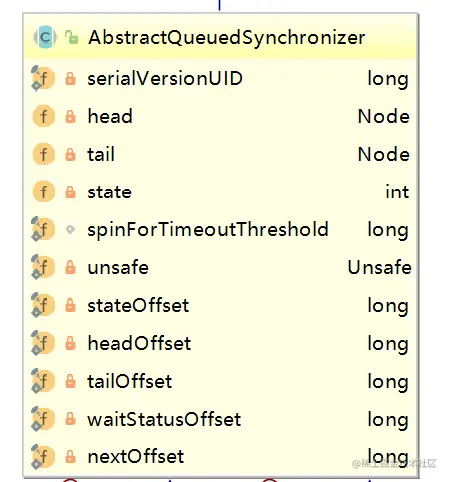Click the field icon next to state
The width and height of the screenshot is (450, 482).
click(x=44, y=192)
